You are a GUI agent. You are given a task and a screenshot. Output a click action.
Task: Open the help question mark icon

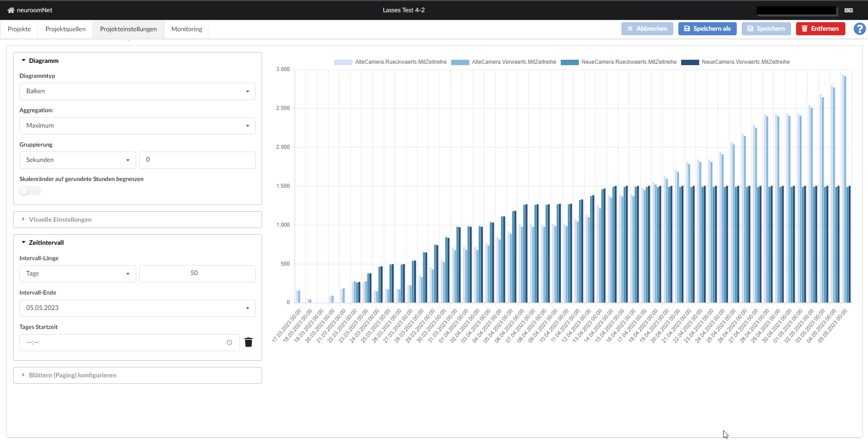click(x=859, y=29)
